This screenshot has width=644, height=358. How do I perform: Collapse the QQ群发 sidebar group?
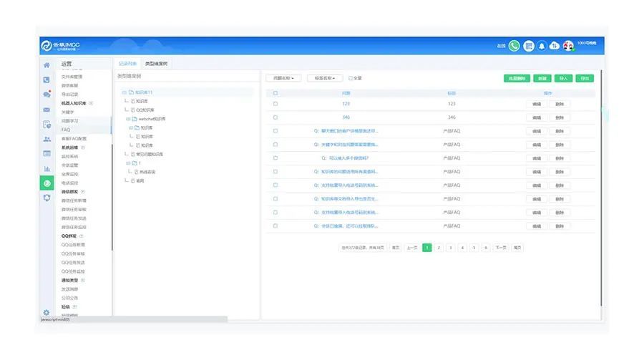(81, 236)
